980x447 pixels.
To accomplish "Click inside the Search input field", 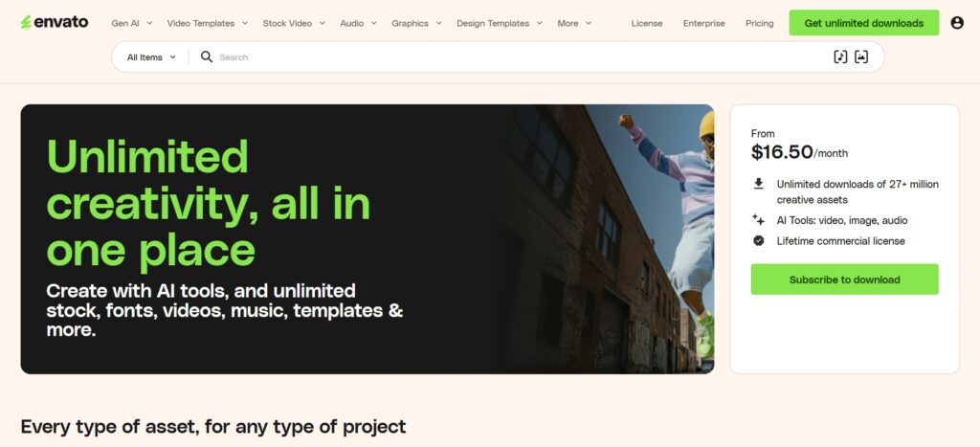I will pos(519,56).
